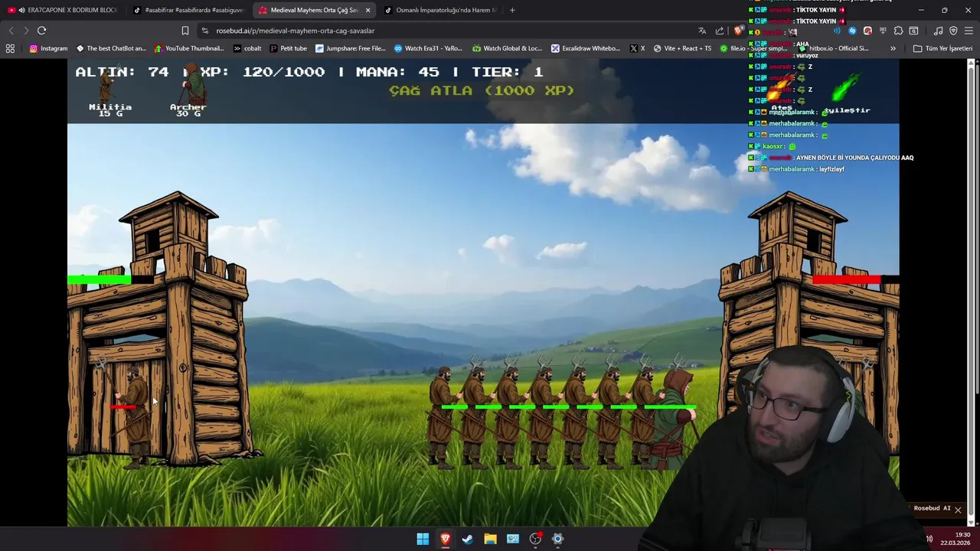980x551 pixels.
Task: Switch to #asabifirar TikTok tab
Action: (188, 10)
